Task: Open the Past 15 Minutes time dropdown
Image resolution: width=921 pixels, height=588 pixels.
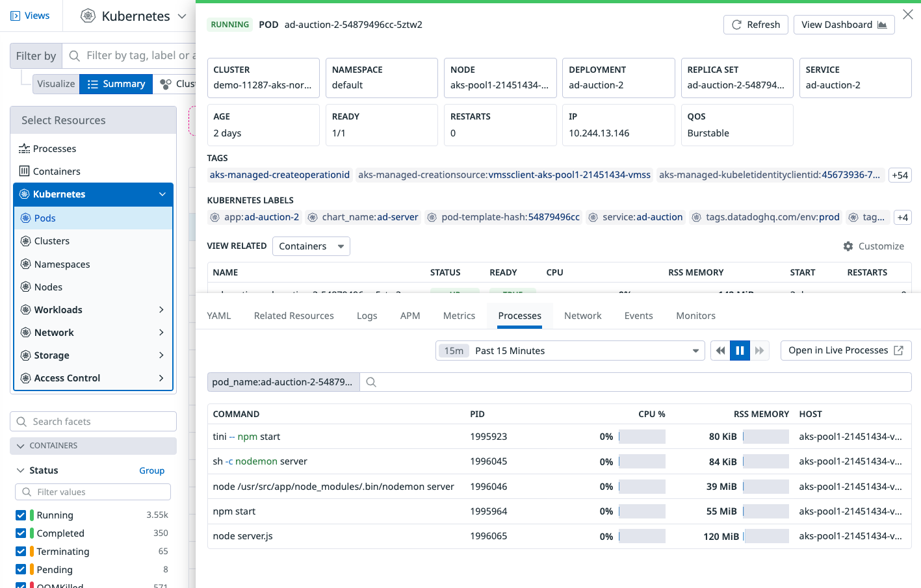Action: click(570, 351)
